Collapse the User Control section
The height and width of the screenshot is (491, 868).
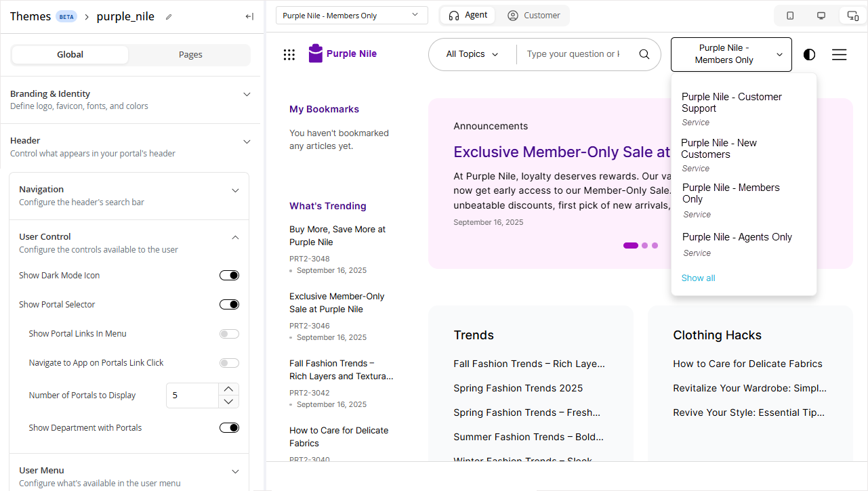pyautogui.click(x=235, y=238)
